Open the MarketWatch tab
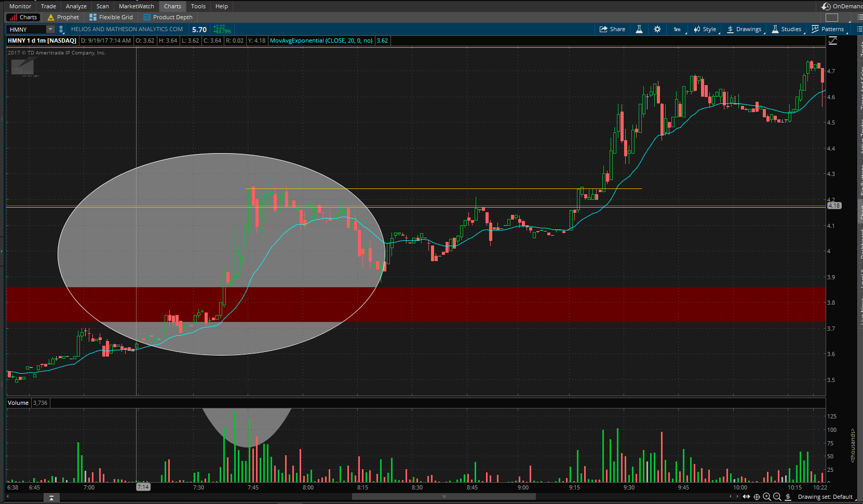 coord(136,6)
